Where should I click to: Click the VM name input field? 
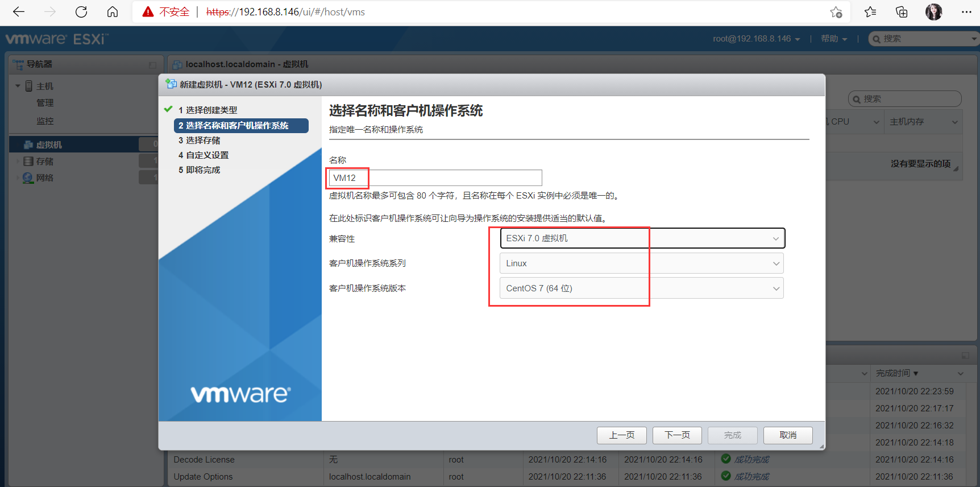(435, 178)
